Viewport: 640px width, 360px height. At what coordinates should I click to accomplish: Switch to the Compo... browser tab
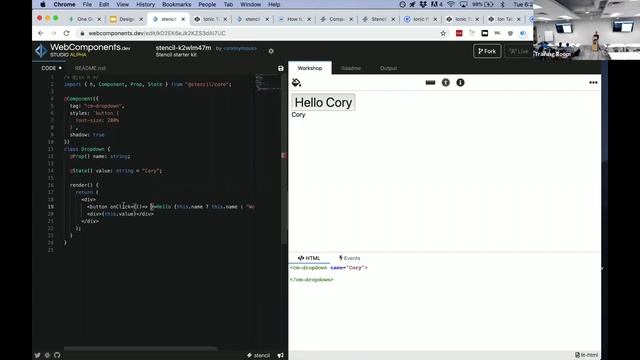point(336,19)
